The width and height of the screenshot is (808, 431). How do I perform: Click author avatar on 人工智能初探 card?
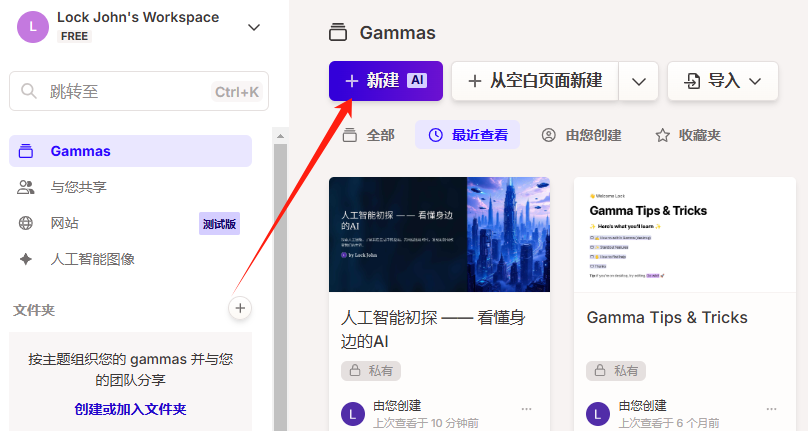tap(353, 414)
